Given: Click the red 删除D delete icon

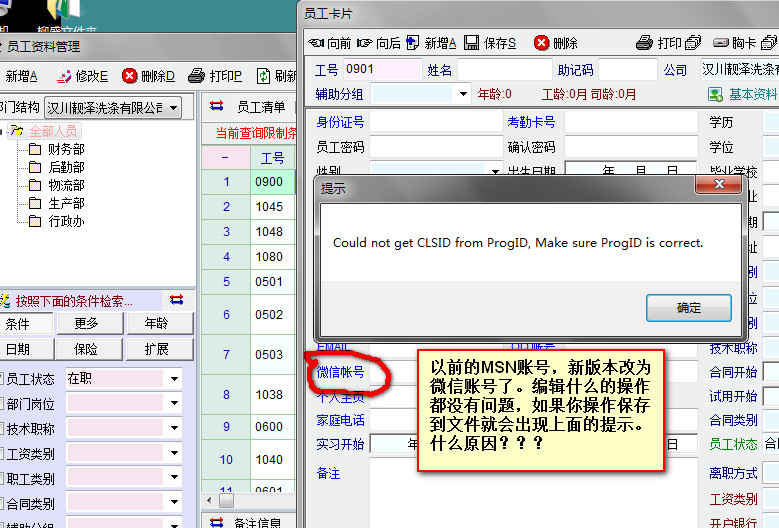Looking at the screenshot, I should (x=130, y=76).
